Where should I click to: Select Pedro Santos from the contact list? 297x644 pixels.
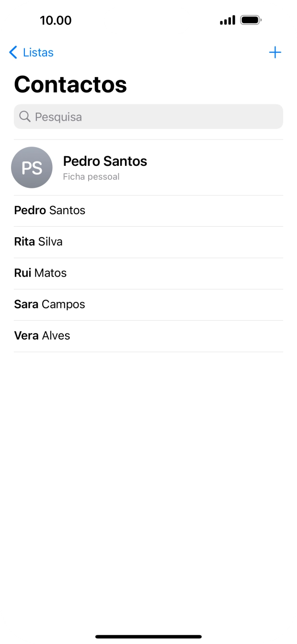(49, 210)
